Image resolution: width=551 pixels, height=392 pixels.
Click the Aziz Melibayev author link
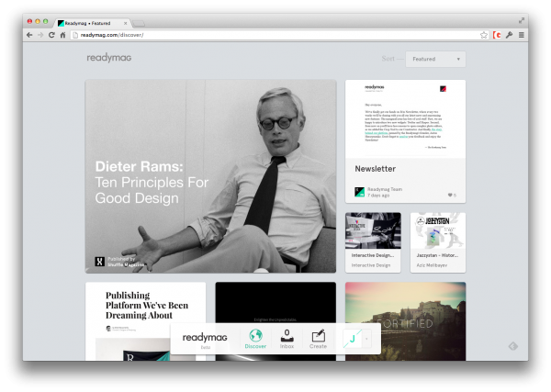(x=432, y=265)
